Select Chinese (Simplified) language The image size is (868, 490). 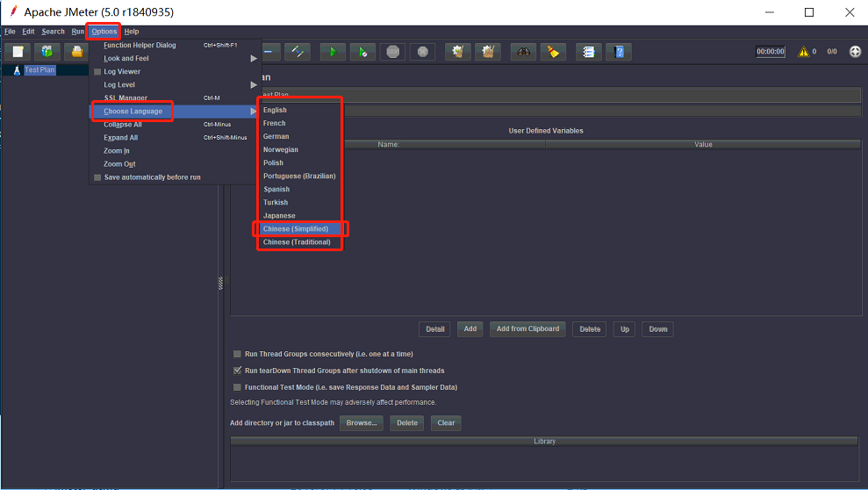pos(299,228)
